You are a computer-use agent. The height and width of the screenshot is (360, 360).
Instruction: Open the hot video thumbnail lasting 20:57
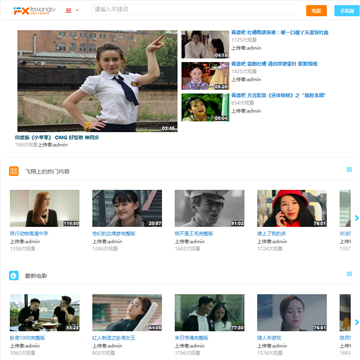click(127, 208)
